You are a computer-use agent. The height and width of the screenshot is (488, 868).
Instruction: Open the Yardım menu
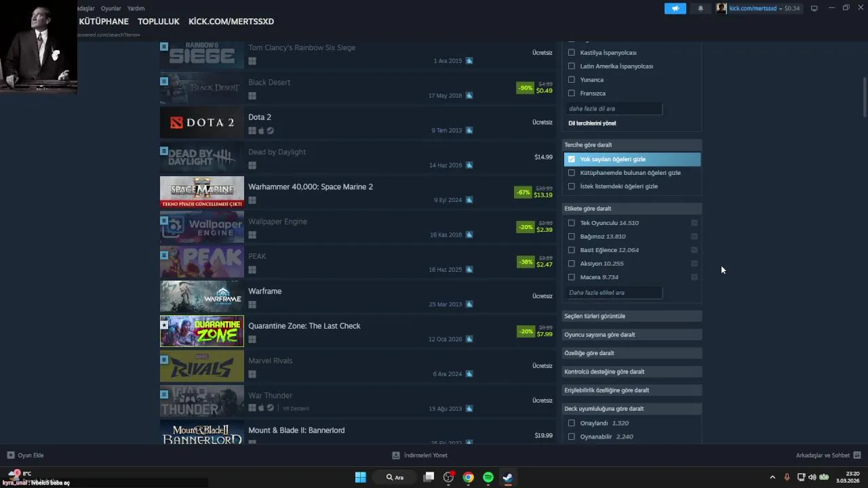coord(136,8)
